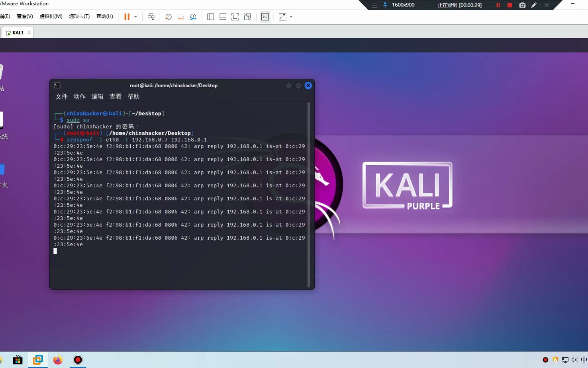Switch to Unity mode icon
The width and height of the screenshot is (588, 368).
click(247, 17)
